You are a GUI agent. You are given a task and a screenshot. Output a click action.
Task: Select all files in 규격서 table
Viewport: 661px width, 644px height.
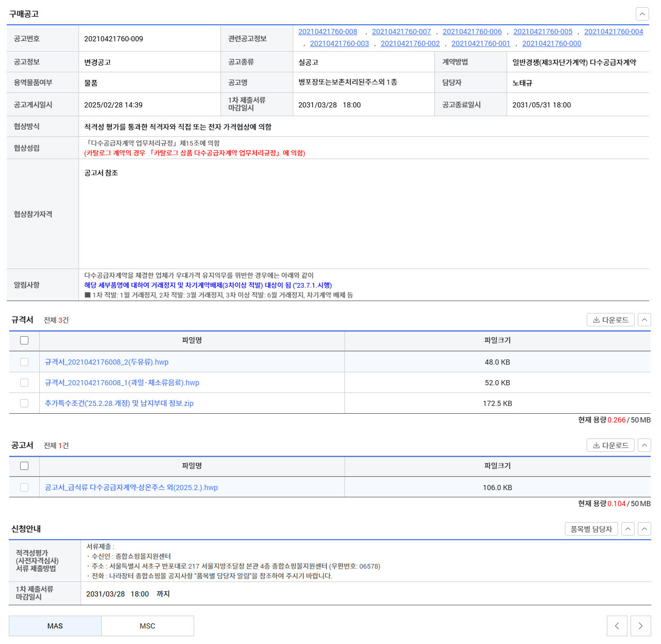[24, 340]
